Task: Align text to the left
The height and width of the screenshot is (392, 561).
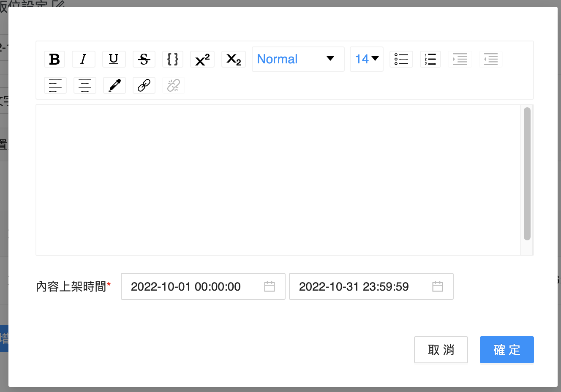Action: [x=55, y=85]
